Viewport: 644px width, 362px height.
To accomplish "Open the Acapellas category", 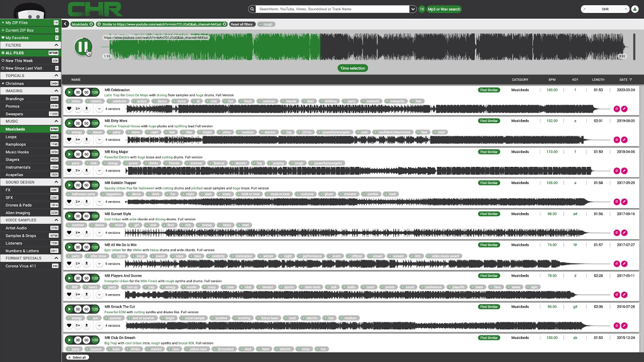I will pyautogui.click(x=30, y=174).
